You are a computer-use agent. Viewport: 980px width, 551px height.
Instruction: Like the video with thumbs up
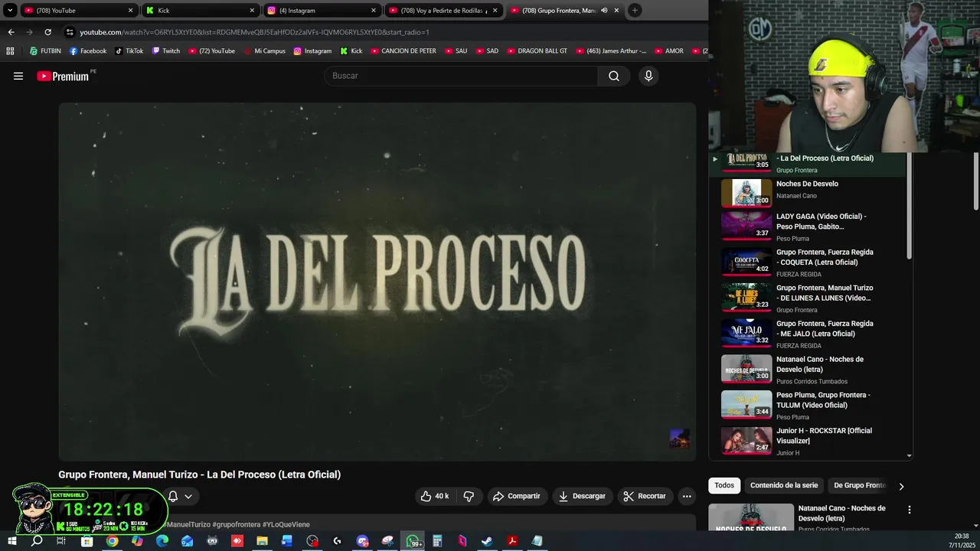pyautogui.click(x=434, y=496)
